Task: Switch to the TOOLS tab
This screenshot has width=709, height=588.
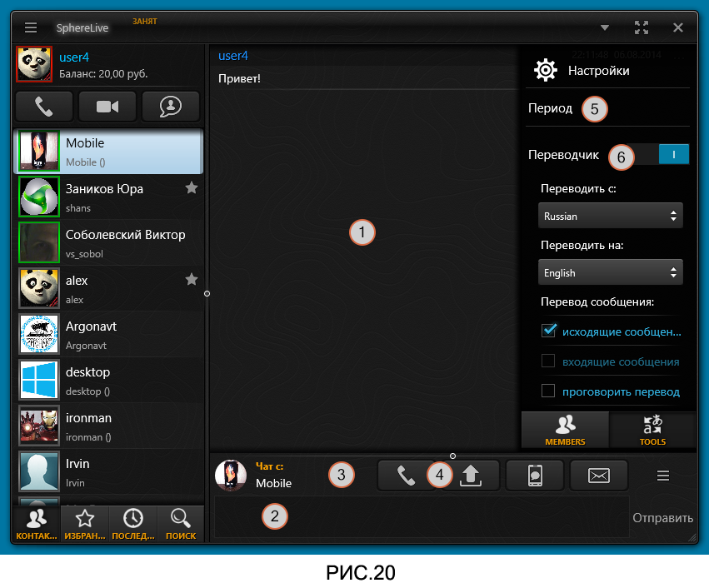Action: tap(652, 430)
